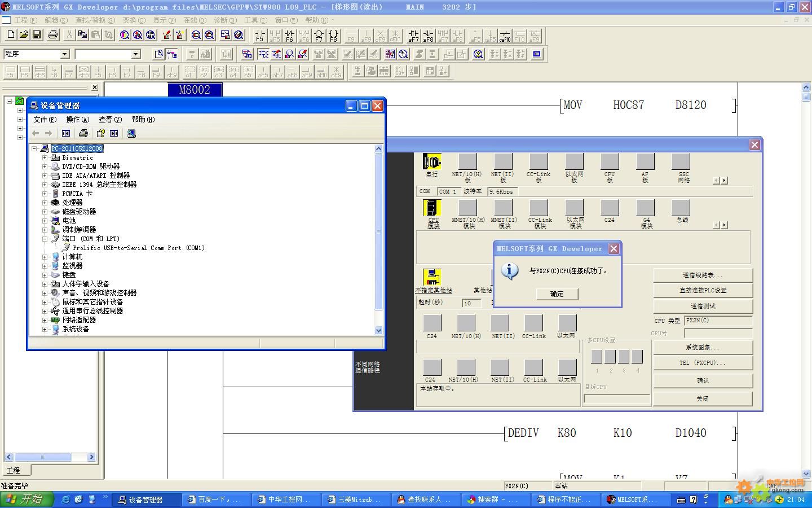This screenshot has width=812, height=508.
Task: Click the Device Manager back arrow
Action: point(36,133)
